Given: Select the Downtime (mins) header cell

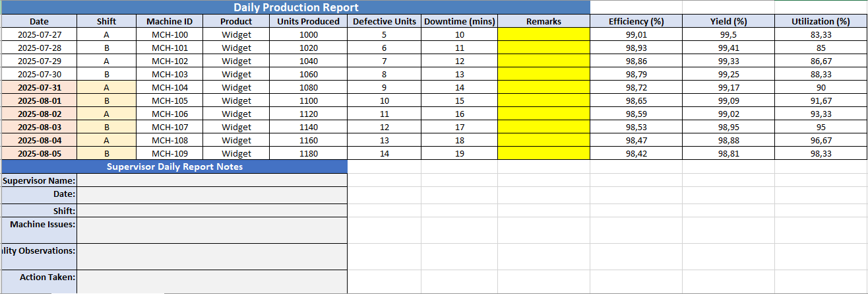Looking at the screenshot, I should (459, 21).
